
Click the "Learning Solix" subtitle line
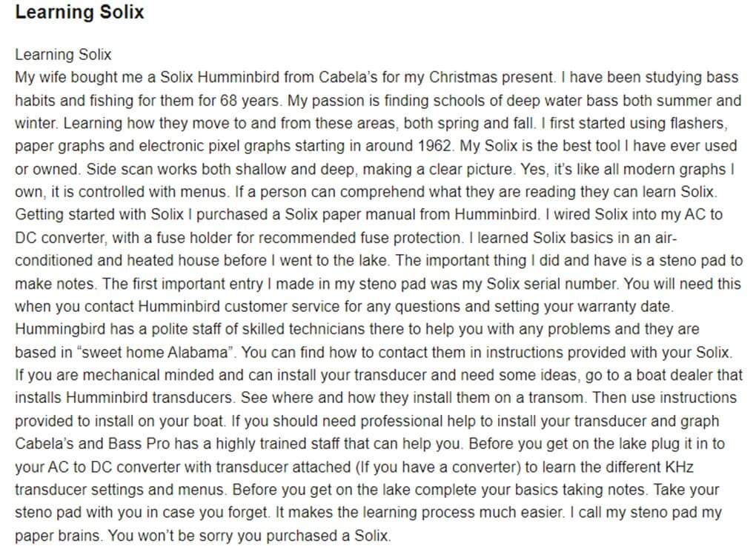click(x=63, y=55)
